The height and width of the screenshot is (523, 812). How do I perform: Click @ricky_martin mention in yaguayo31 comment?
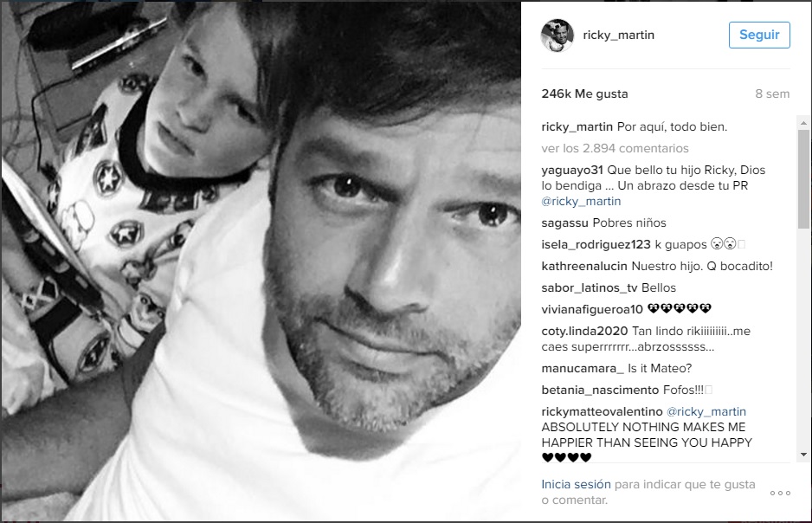pos(581,201)
